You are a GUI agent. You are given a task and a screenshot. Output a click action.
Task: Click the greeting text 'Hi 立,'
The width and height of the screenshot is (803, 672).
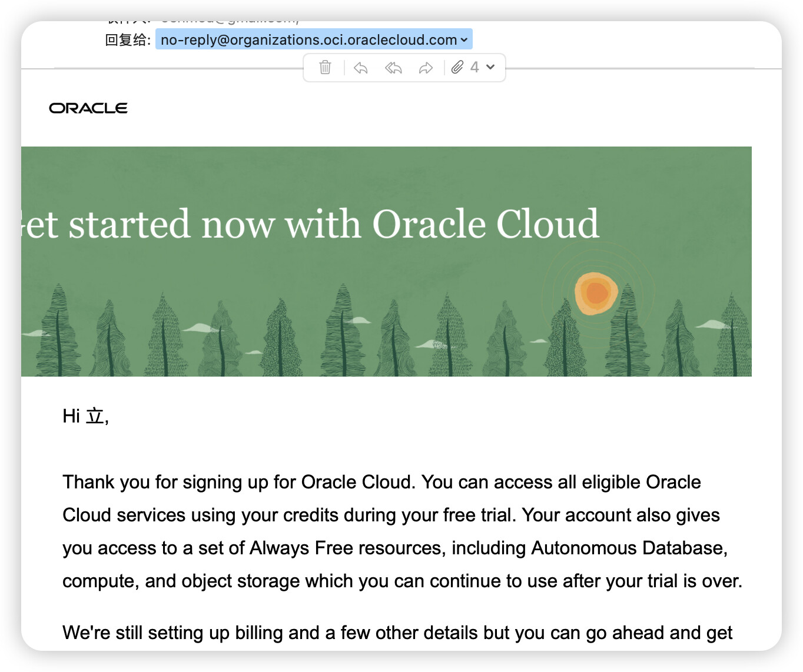(86, 416)
